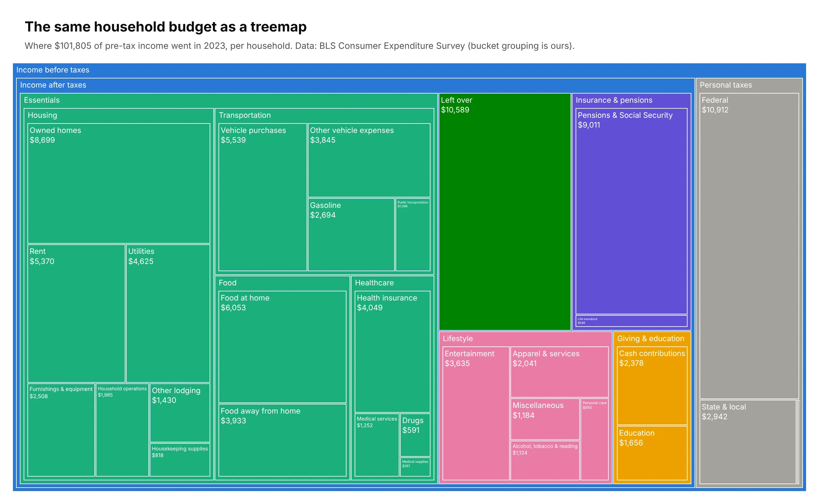Select Vehicle purchases $5,539 block
The height and width of the screenshot is (504, 819).
(x=263, y=197)
